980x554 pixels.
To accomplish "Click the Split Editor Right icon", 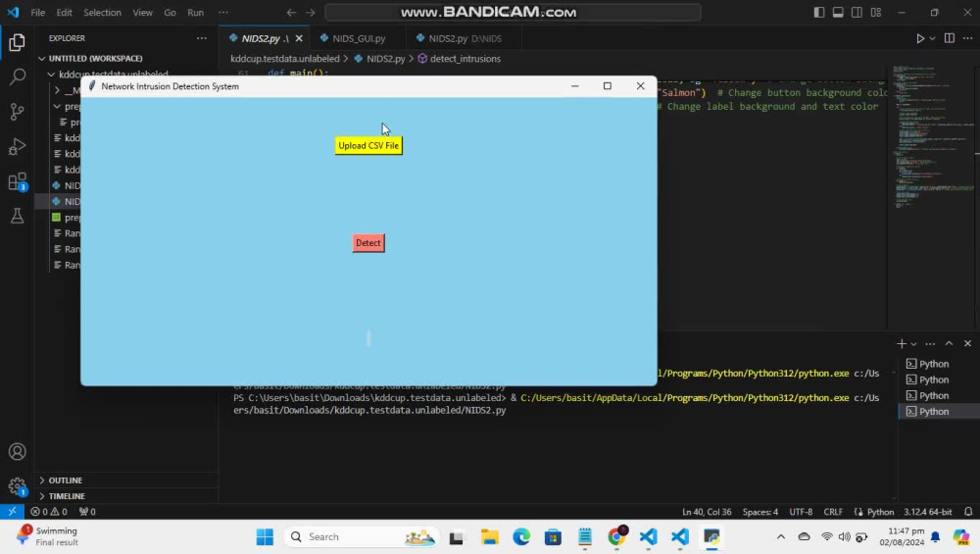I will [x=950, y=38].
